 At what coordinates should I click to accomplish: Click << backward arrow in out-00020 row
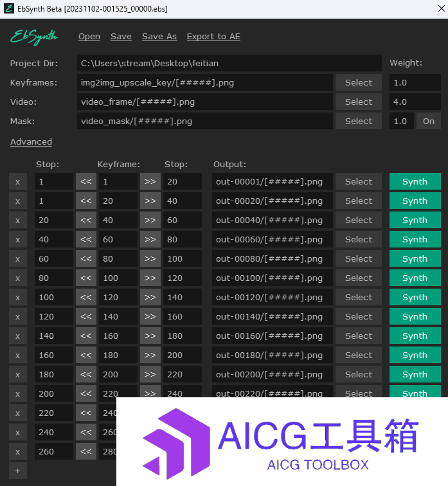[86, 201]
